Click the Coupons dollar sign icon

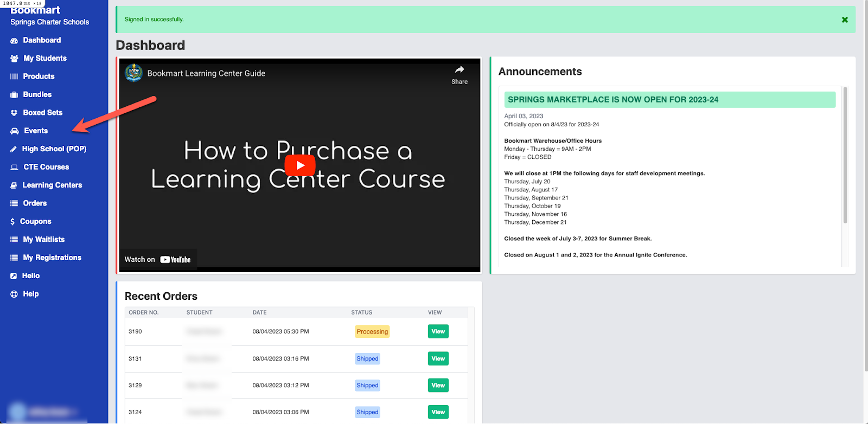coord(12,222)
